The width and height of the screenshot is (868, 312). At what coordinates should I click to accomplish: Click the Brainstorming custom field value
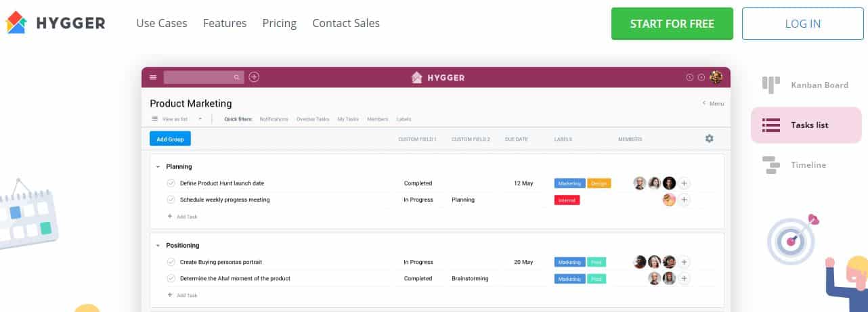[x=470, y=278]
